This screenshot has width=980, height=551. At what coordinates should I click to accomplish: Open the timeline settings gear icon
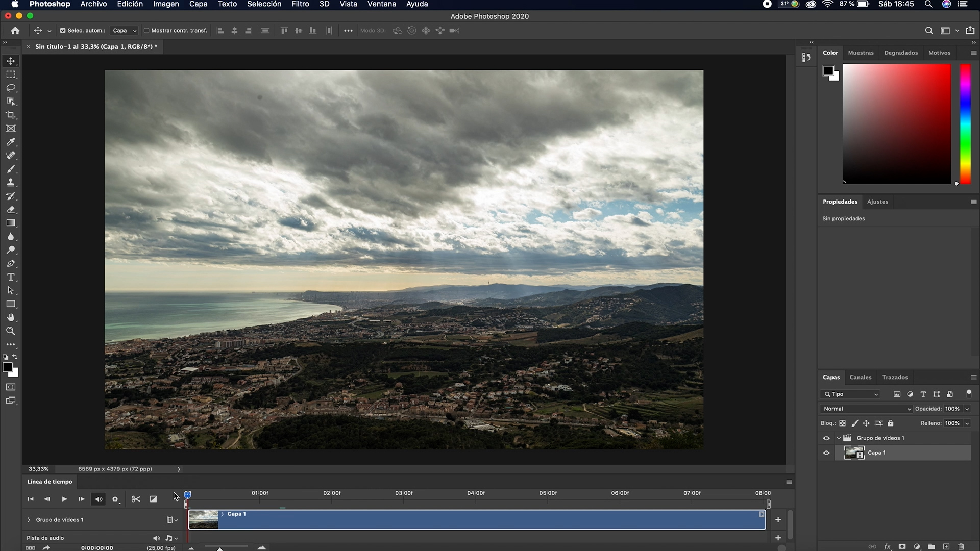115,499
